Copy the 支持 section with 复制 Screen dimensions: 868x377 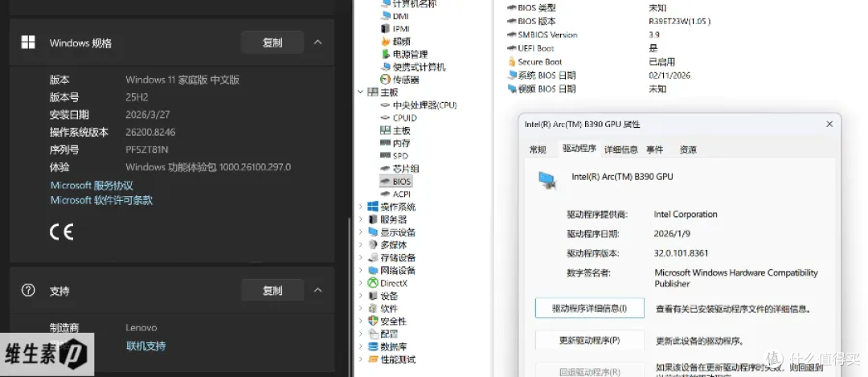click(x=272, y=290)
